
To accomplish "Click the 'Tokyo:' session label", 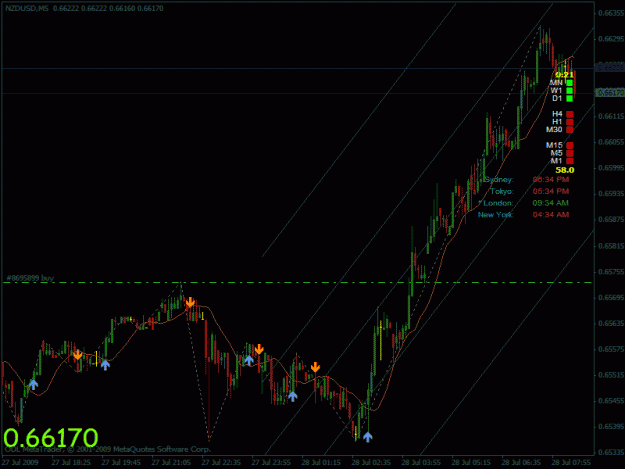I will [502, 192].
